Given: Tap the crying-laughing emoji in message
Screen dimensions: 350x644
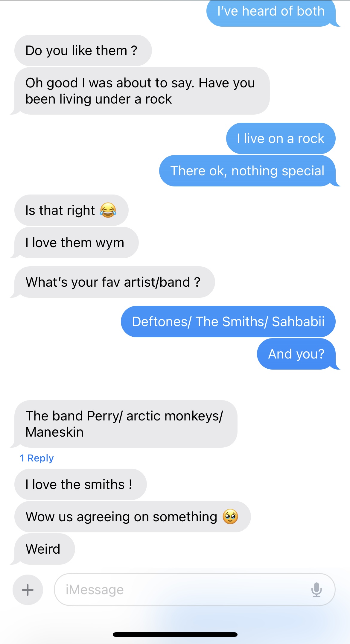Looking at the screenshot, I should [x=108, y=210].
